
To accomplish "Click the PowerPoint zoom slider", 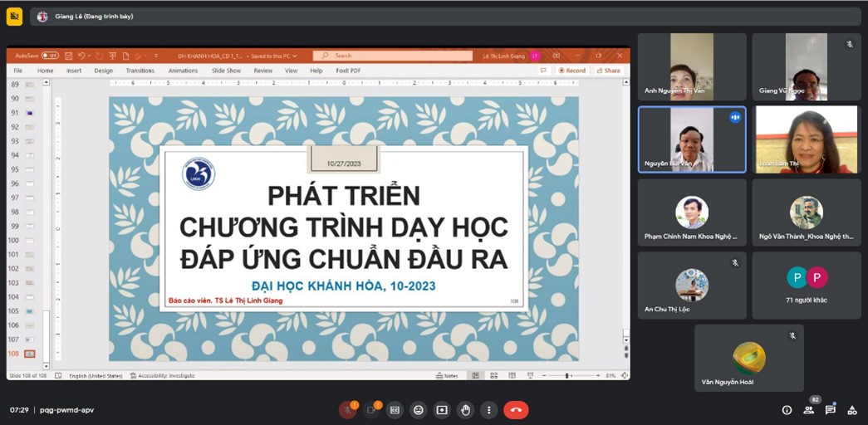I will click(x=570, y=376).
